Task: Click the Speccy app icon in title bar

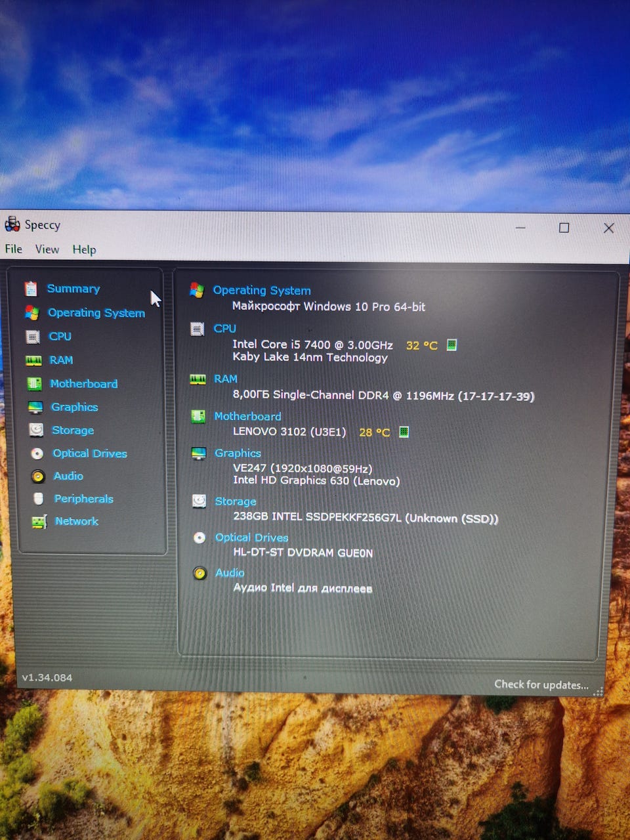Action: click(12, 224)
